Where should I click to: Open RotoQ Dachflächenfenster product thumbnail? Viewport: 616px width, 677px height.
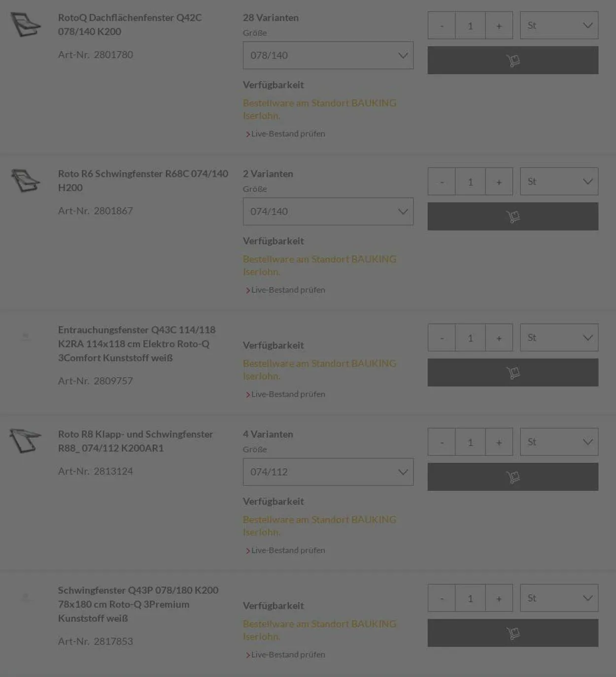pyautogui.click(x=26, y=25)
